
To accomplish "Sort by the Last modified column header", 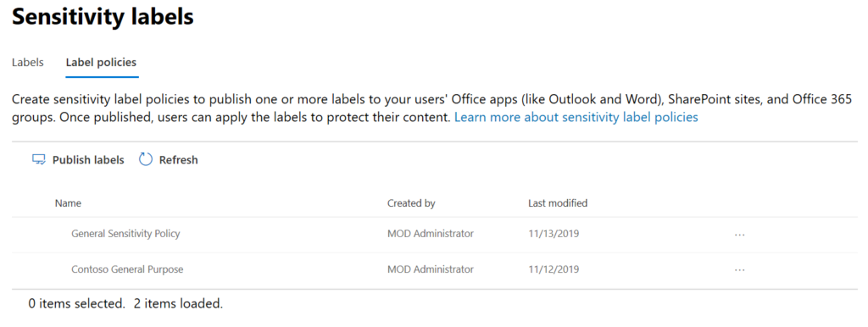I will [x=558, y=203].
